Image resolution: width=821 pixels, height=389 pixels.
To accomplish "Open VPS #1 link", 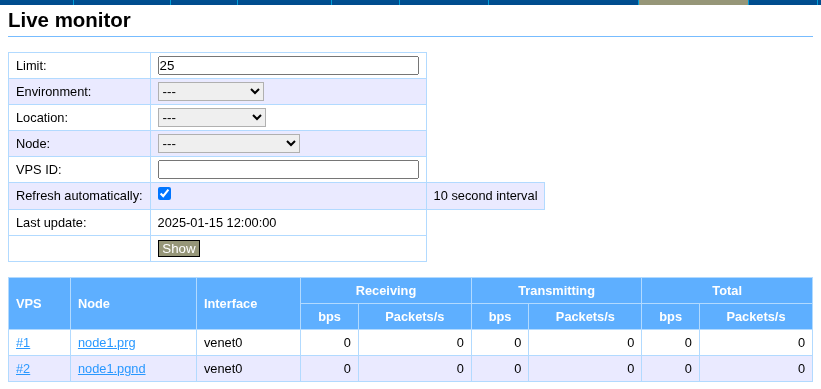I will [x=23, y=343].
